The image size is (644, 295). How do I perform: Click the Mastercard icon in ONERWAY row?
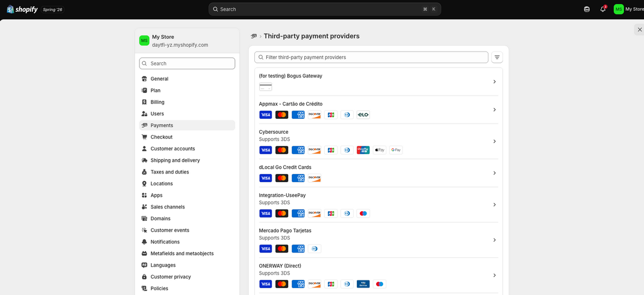click(282, 284)
